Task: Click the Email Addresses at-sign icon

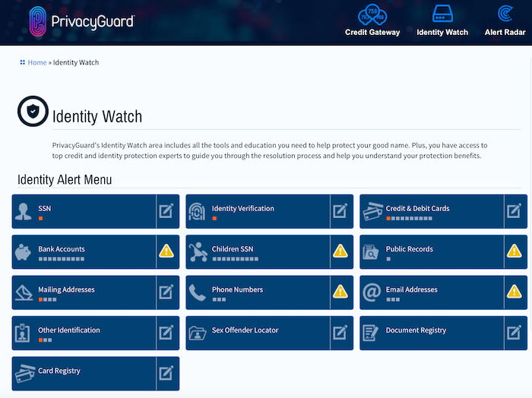Action: 372,292
